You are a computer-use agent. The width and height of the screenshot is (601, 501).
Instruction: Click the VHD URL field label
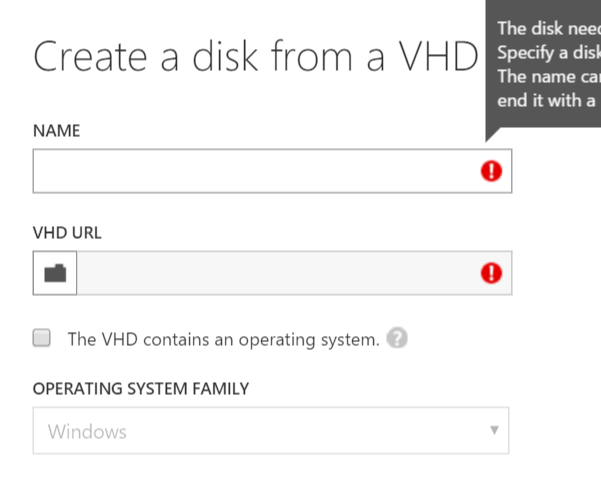(x=67, y=232)
